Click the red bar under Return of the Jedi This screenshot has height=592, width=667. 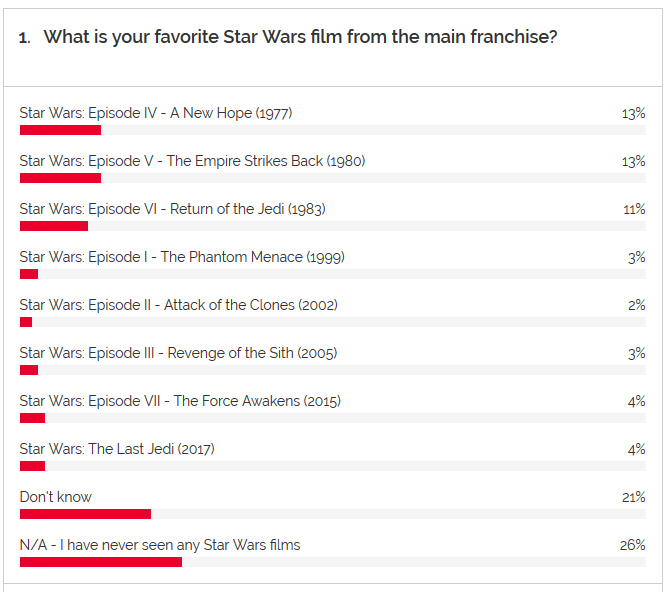tap(54, 226)
